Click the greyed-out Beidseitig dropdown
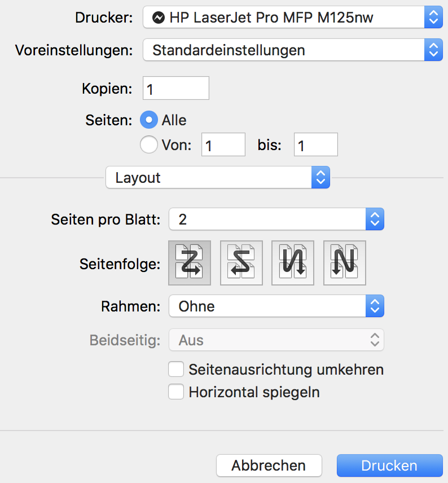The height and width of the screenshot is (483, 448). click(276, 340)
